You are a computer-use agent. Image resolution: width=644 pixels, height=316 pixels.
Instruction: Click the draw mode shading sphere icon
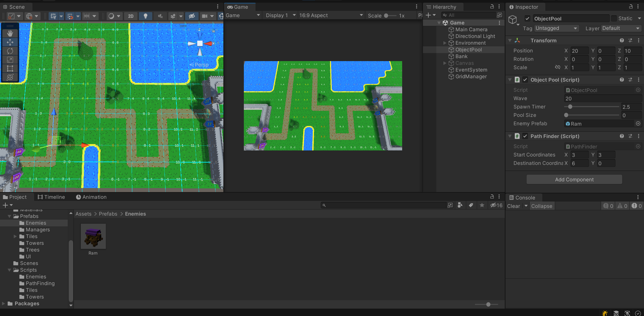111,16
